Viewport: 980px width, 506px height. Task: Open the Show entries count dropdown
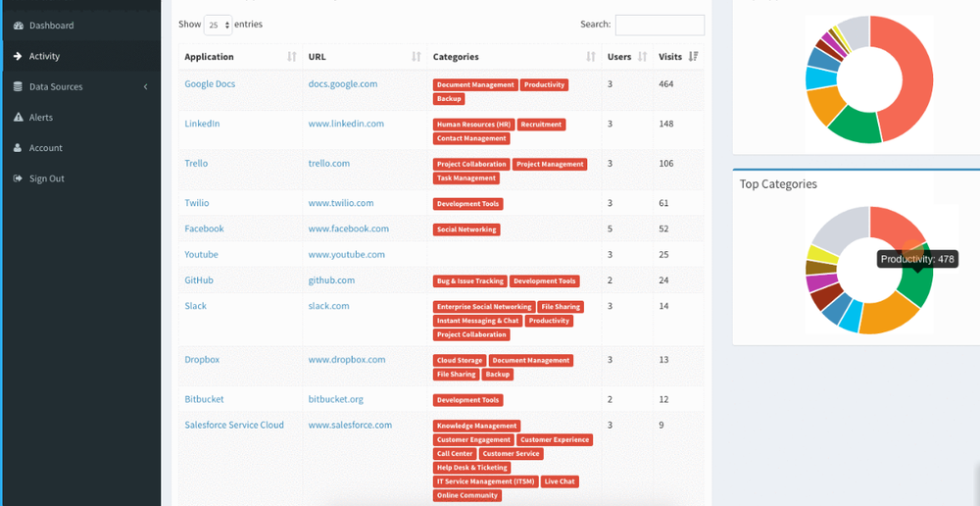pos(219,25)
